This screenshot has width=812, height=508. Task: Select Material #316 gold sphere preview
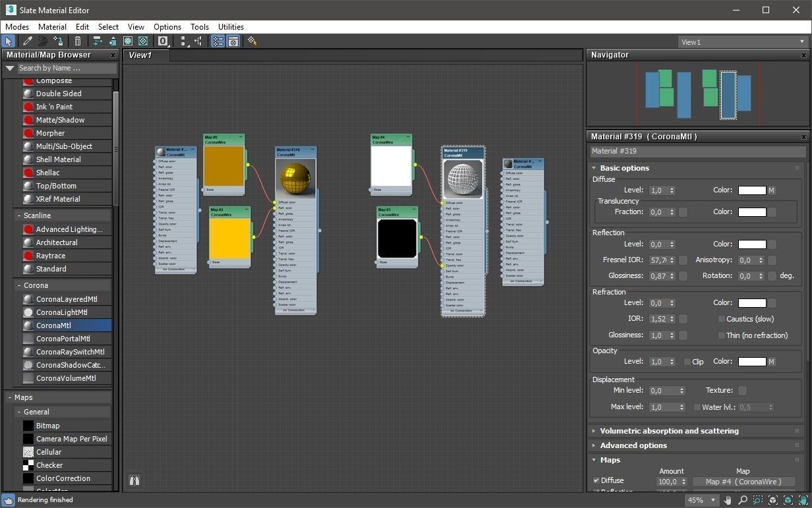296,177
